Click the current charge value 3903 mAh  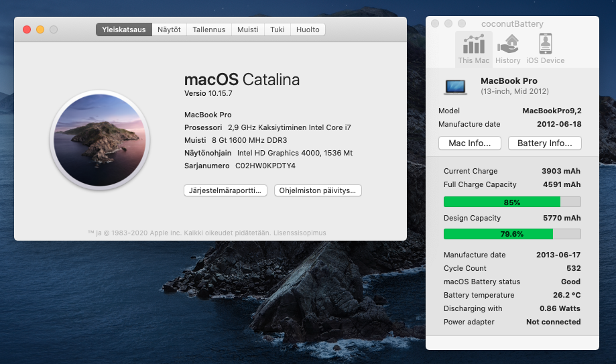click(561, 171)
